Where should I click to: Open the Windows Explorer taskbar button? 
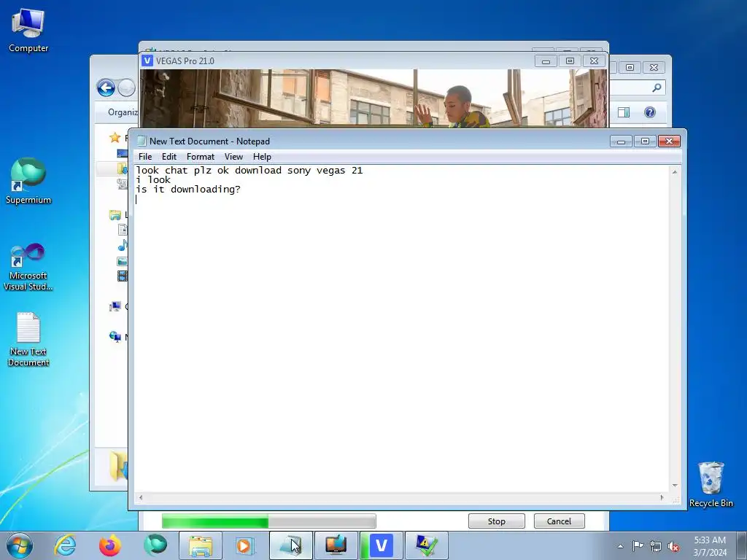[x=201, y=545]
